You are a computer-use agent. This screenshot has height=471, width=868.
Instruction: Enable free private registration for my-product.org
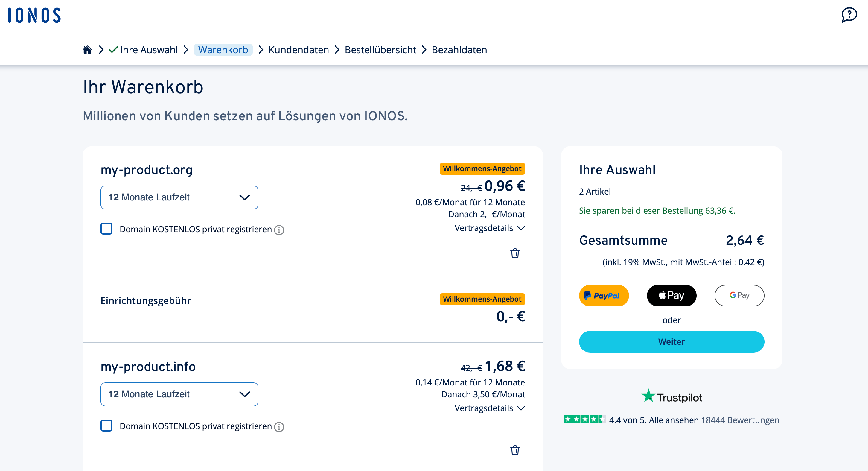[106, 229]
